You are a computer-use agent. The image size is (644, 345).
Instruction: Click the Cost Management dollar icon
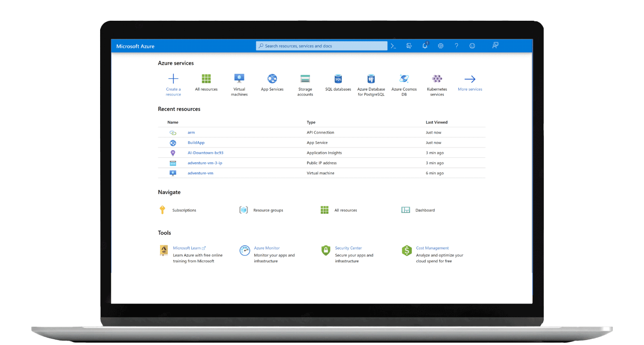click(x=407, y=251)
